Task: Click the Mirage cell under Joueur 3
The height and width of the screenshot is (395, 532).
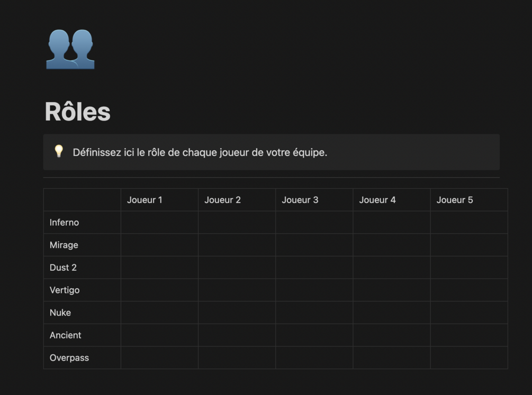Action: pyautogui.click(x=314, y=245)
